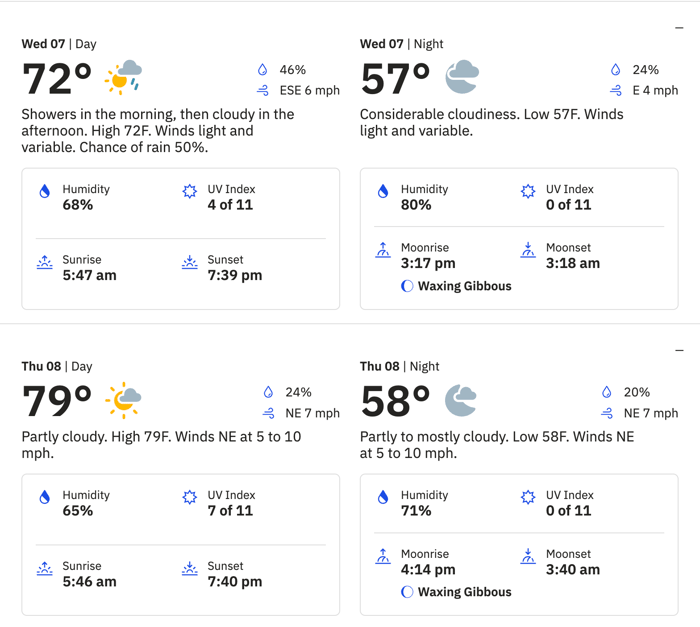Viewport: 700px width, 627px height.
Task: Click the Thu 08 Night heading
Action: point(399,367)
